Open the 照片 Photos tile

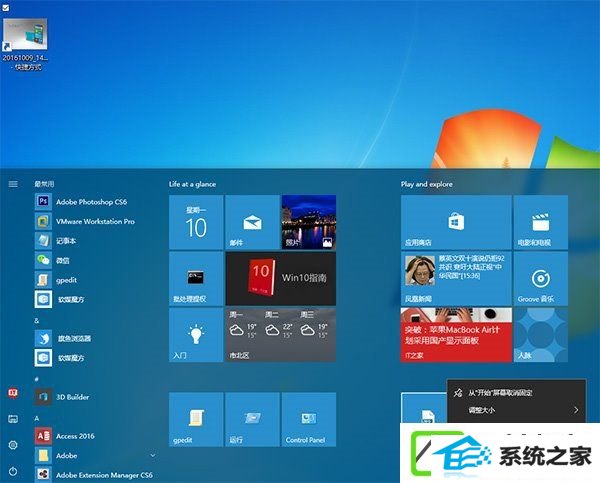[x=309, y=222]
